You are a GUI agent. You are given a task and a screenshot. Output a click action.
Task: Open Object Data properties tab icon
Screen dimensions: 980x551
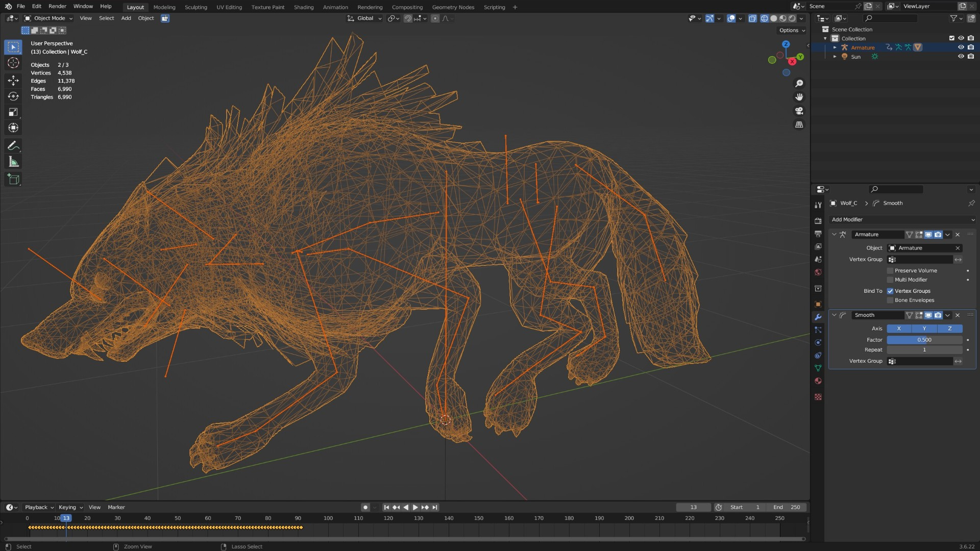click(x=818, y=368)
